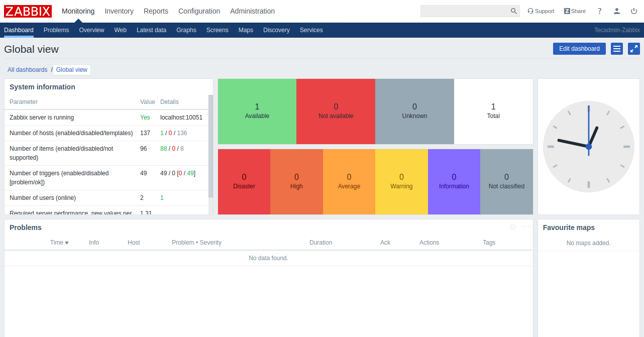Switch to the Latest data tab
This screenshot has width=644, height=337.
coord(151,30)
